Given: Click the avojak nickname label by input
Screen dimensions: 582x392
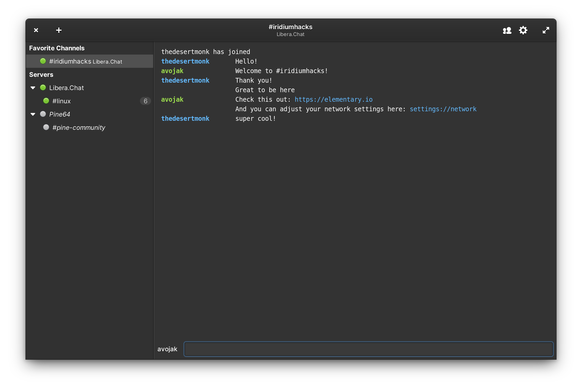Looking at the screenshot, I should [x=167, y=349].
